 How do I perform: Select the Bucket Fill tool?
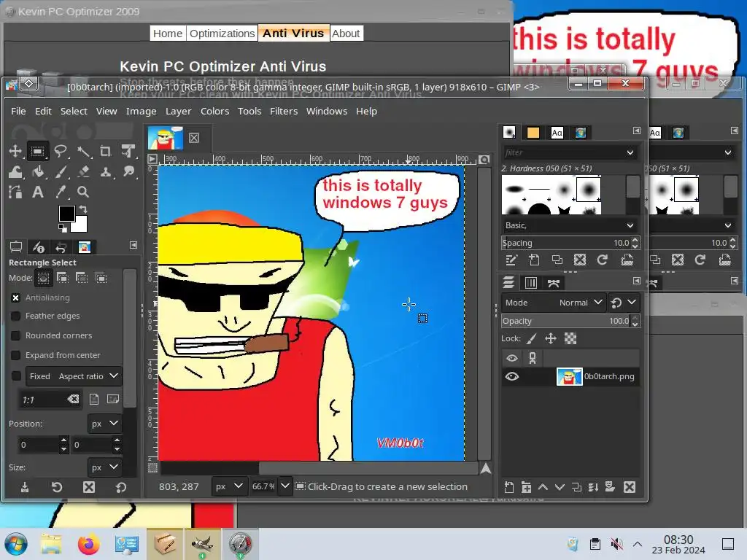click(x=38, y=171)
